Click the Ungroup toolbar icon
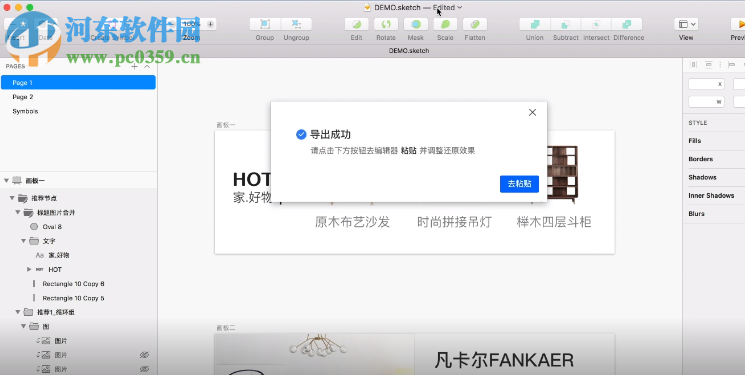 click(296, 24)
